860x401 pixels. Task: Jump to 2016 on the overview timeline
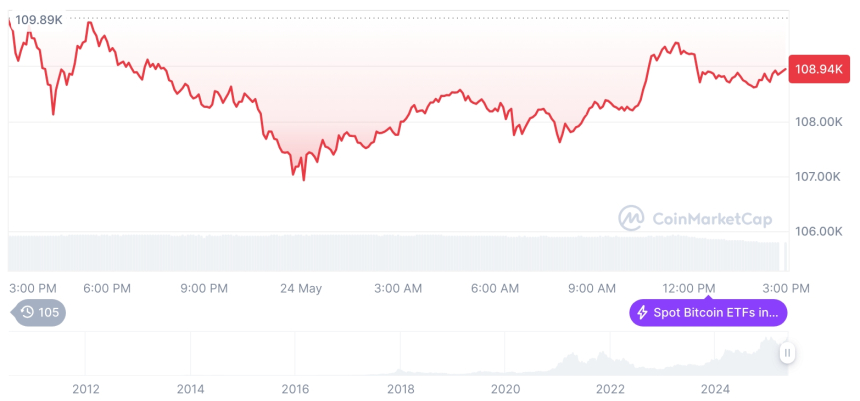point(295,389)
